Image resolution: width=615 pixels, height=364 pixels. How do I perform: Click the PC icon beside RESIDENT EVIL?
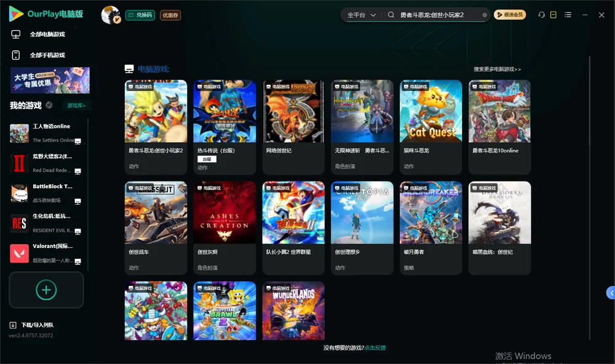tap(77, 231)
